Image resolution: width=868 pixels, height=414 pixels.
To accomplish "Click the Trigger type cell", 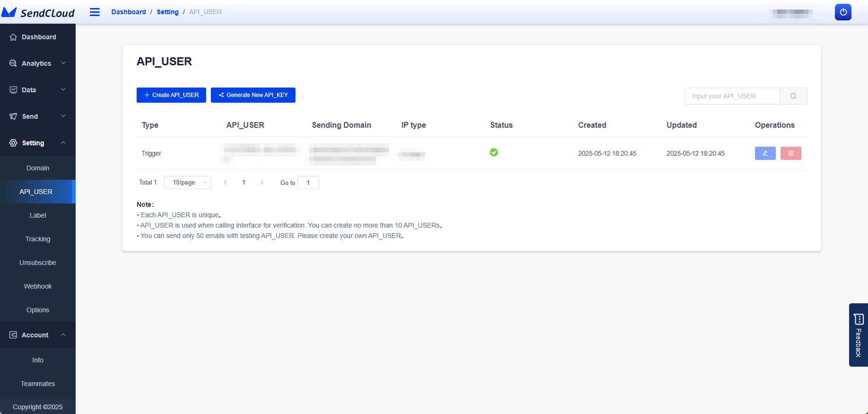I will (x=151, y=153).
